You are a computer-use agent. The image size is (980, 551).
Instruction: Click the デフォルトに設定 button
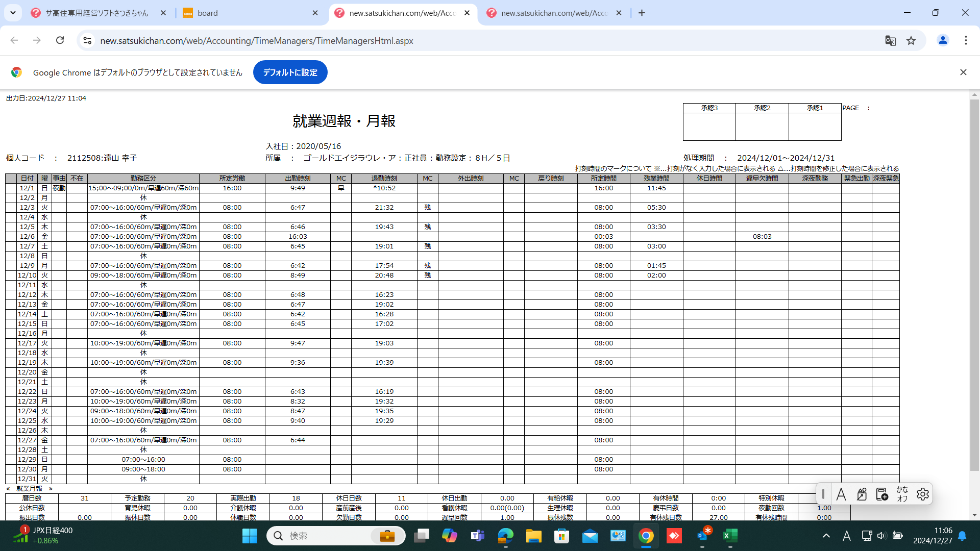click(x=290, y=72)
